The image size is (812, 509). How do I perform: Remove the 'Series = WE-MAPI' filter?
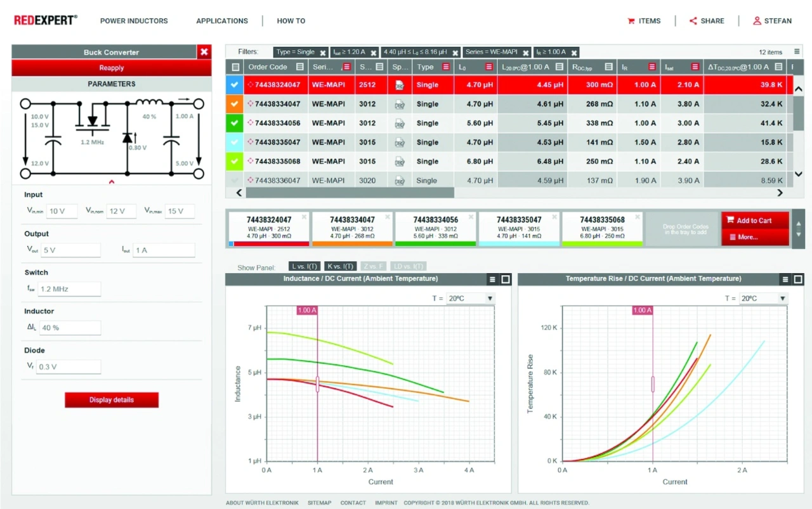pos(527,53)
